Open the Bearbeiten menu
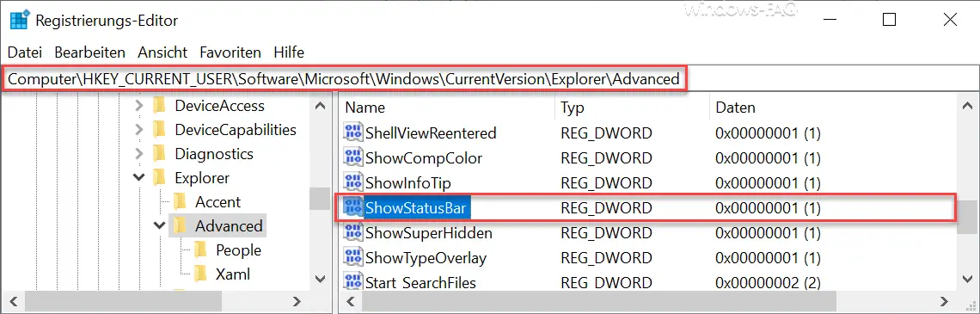Screen dimensions: 980x314 [90, 52]
